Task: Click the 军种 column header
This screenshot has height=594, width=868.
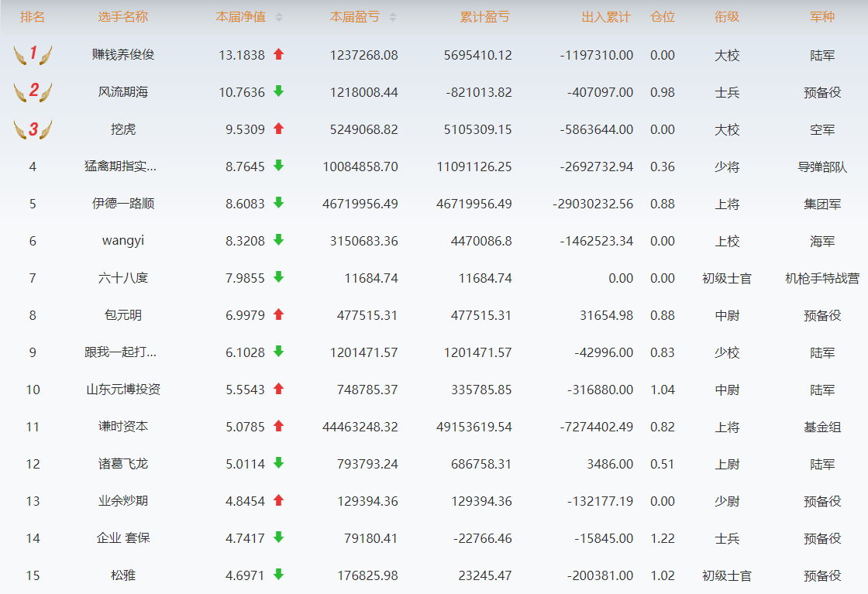Action: (x=822, y=17)
